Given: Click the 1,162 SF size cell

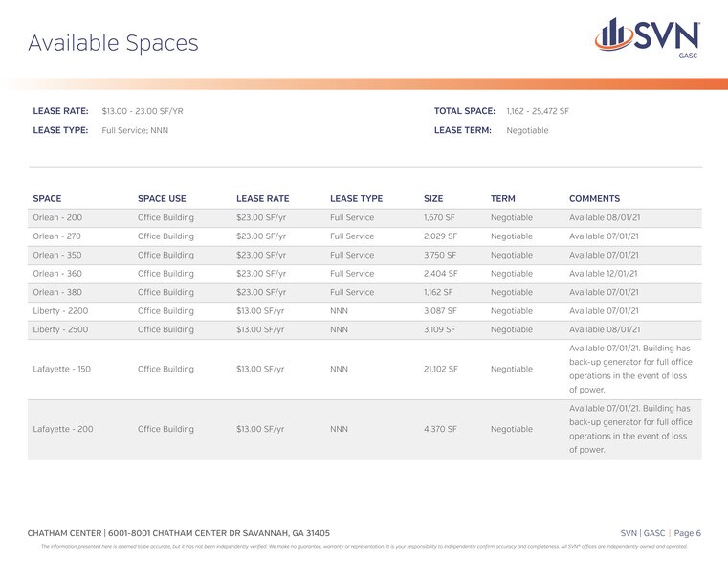Looking at the screenshot, I should pyautogui.click(x=437, y=293).
